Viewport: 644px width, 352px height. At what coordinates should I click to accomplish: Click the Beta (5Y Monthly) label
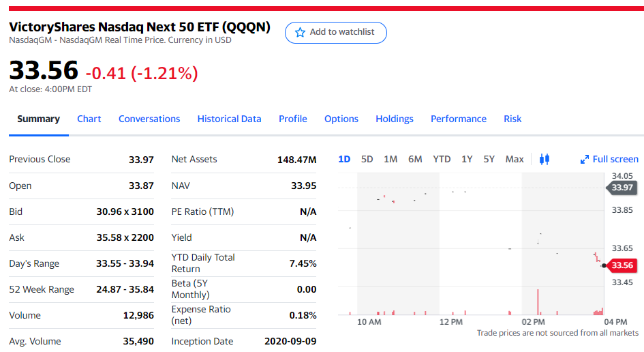pyautogui.click(x=191, y=289)
